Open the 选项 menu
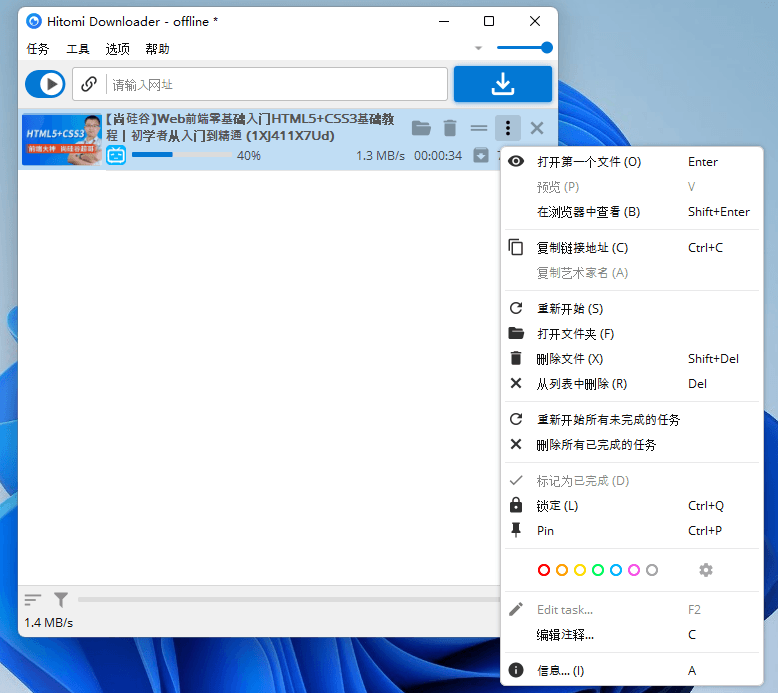Viewport: 778px width, 693px height. click(x=118, y=49)
